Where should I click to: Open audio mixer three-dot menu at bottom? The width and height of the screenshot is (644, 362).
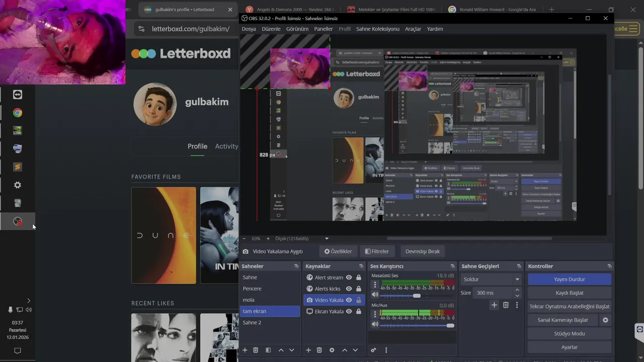click(386, 350)
